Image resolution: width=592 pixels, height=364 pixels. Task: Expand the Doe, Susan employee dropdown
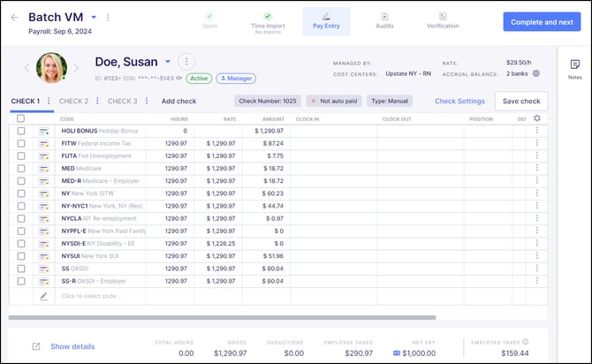point(168,62)
